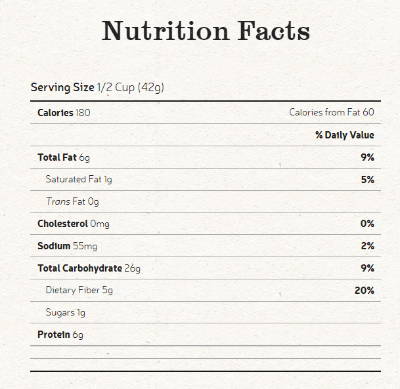Click the 9% value beside Total Fat
This screenshot has width=400, height=389.
point(367,157)
